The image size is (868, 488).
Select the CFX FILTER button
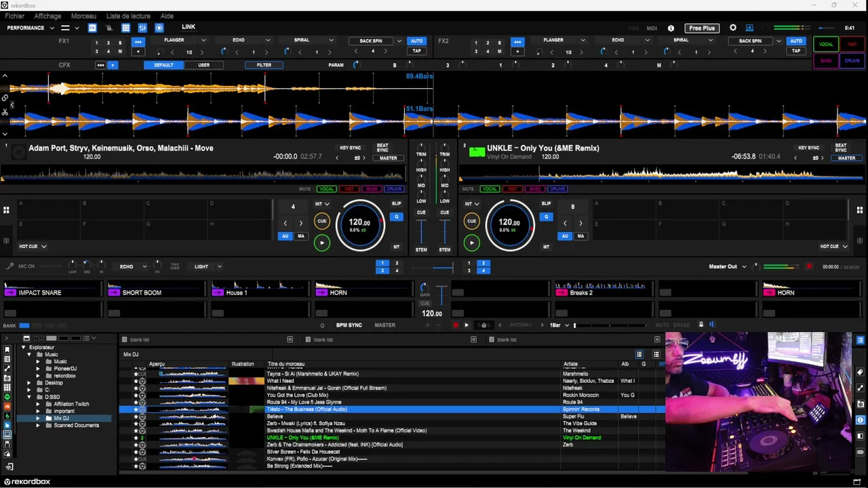click(x=264, y=65)
